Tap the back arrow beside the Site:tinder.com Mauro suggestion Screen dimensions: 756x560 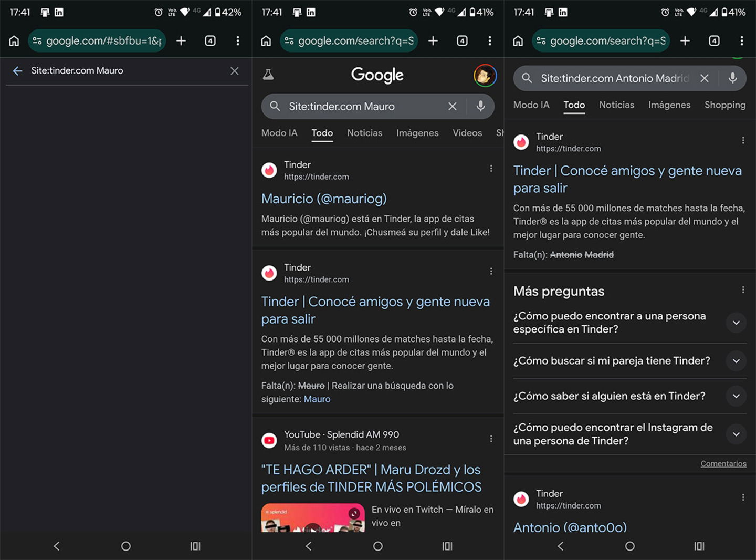coord(17,71)
